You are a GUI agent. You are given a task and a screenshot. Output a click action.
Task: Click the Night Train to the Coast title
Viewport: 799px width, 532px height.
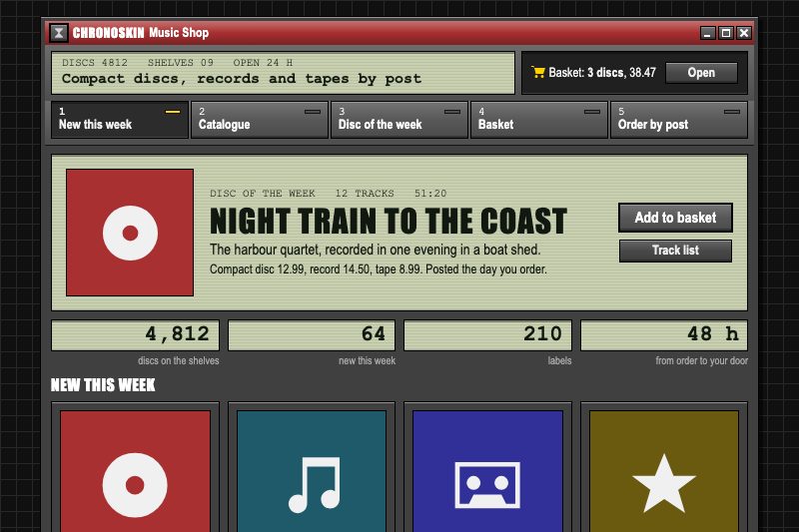(x=389, y=221)
